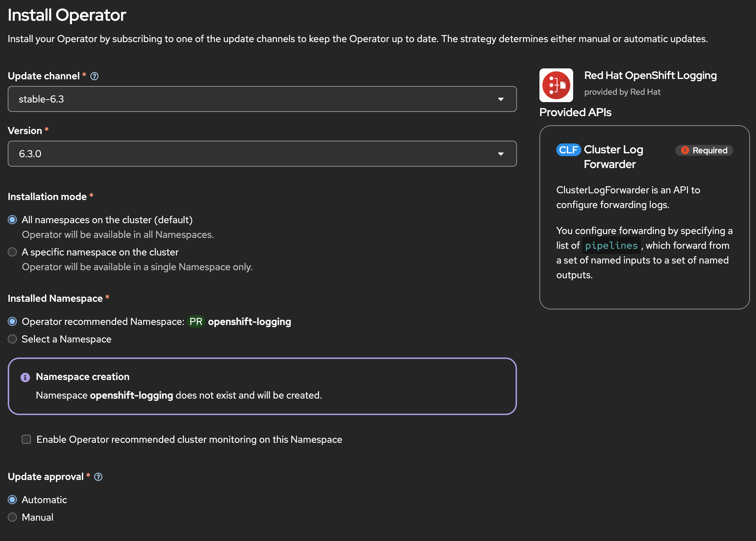
Task: Click the PR project badge beside openshift-logging
Action: [x=196, y=321]
